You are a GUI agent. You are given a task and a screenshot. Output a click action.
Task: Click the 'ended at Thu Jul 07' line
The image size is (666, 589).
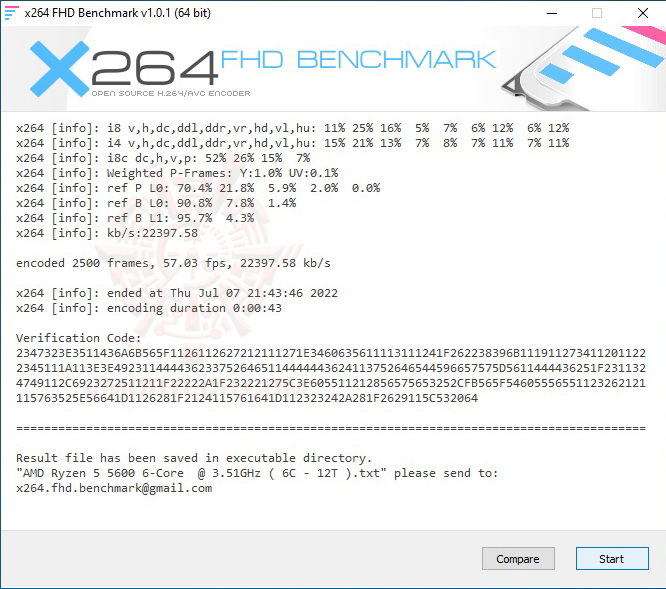177,293
